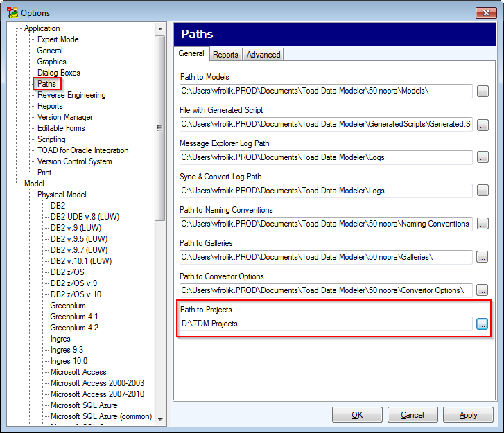Browse for Path to Models folder

pos(483,91)
